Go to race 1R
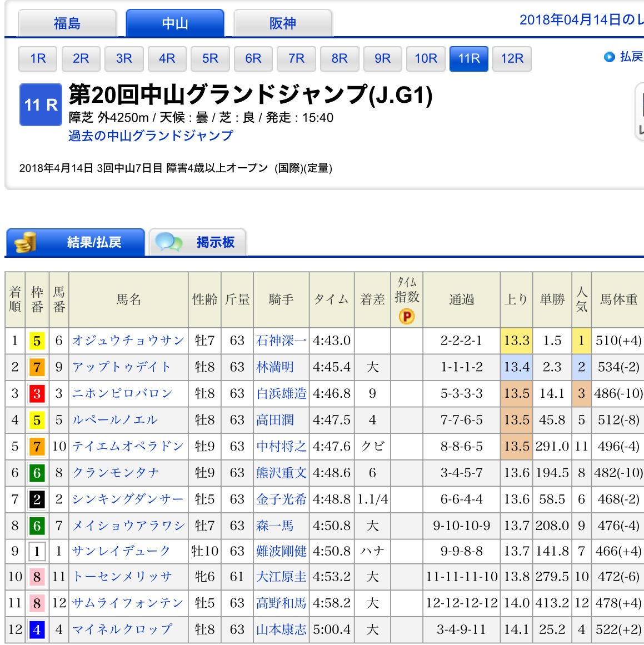Image resolution: width=644 pixels, height=645 pixels. coord(38,59)
